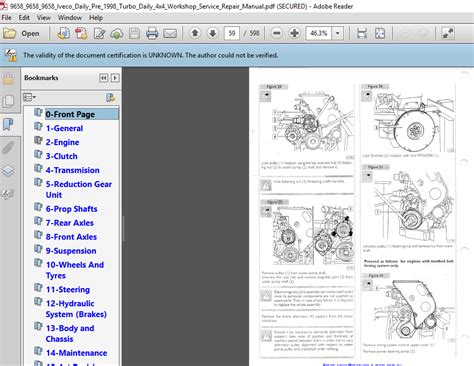Viewport: 474px width, 366px height.
Task: Click the security lock panel icon
Action: click(x=8, y=79)
